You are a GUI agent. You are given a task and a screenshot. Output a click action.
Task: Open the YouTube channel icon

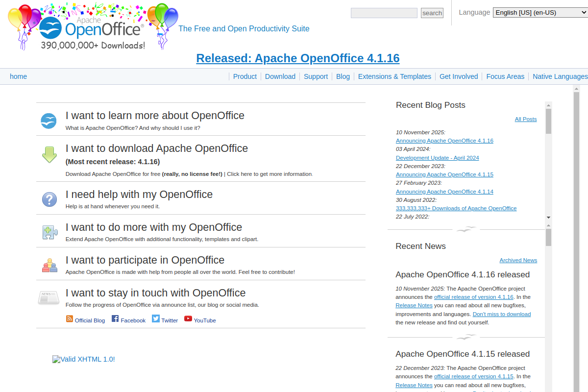188,318
